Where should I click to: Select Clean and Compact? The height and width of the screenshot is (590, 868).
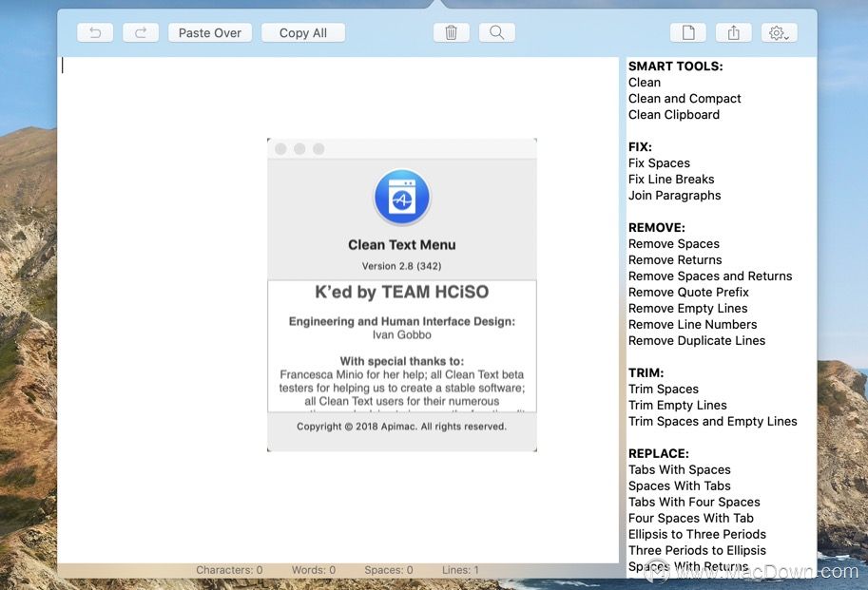[685, 99]
